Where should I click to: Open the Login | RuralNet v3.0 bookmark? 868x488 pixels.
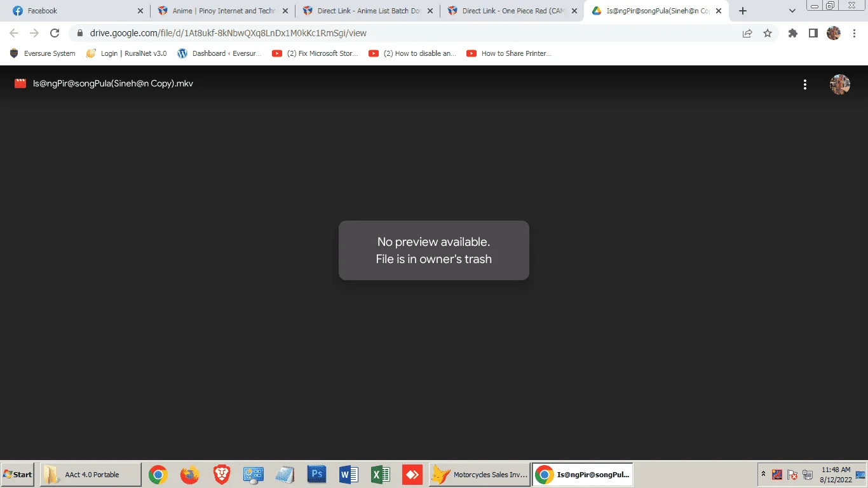point(126,53)
